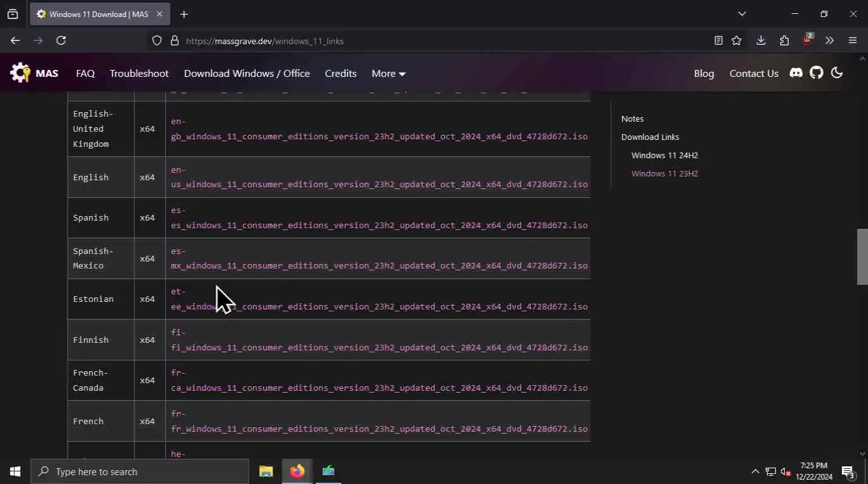868x484 pixels.
Task: Open the Credits page
Action: tap(341, 73)
